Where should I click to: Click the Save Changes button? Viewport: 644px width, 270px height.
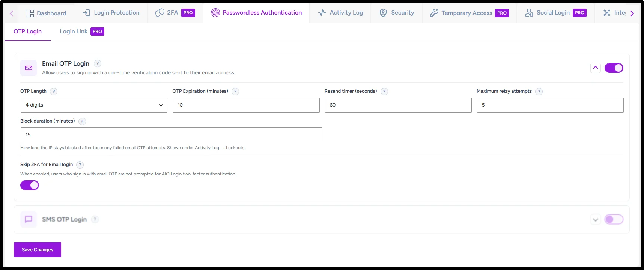tap(38, 250)
